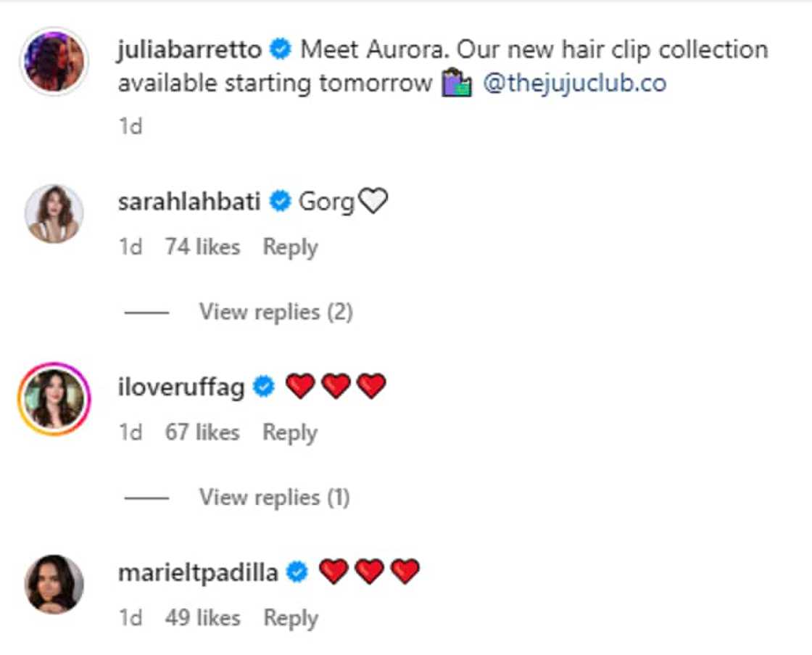
Task: Open the 67 likes list
Action: [x=202, y=432]
